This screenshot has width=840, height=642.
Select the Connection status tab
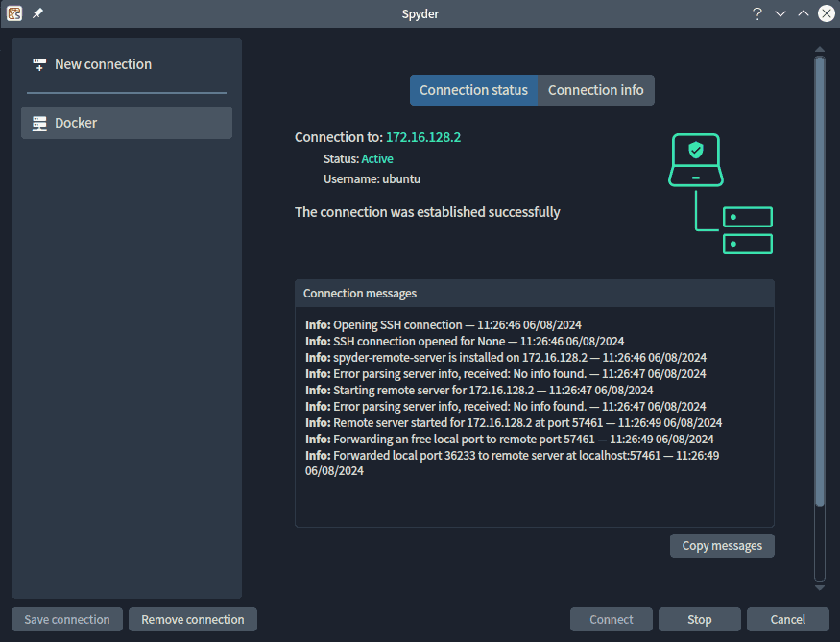473,89
